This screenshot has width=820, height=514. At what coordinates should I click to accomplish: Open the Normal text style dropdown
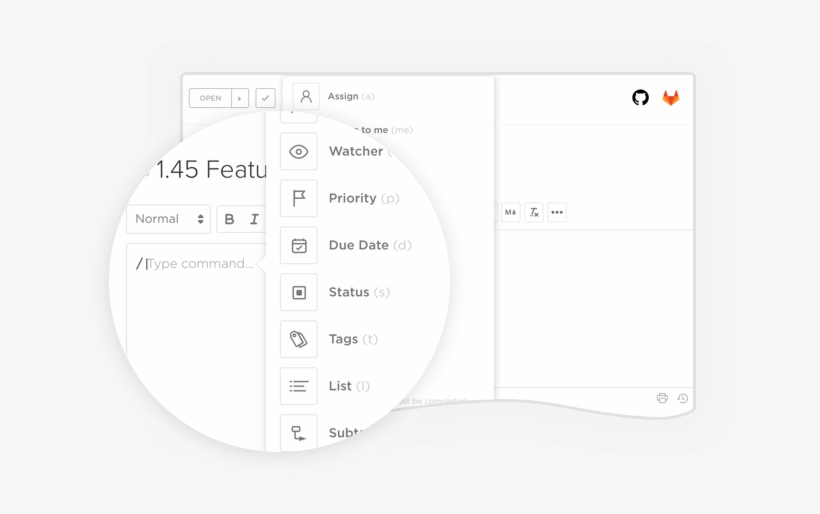(x=168, y=219)
